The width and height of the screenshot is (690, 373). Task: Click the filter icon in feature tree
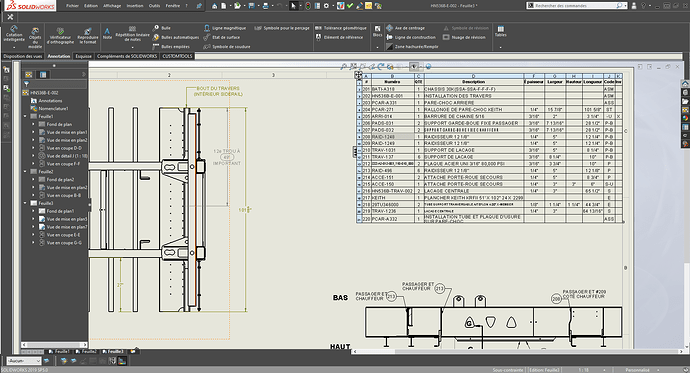point(27,84)
